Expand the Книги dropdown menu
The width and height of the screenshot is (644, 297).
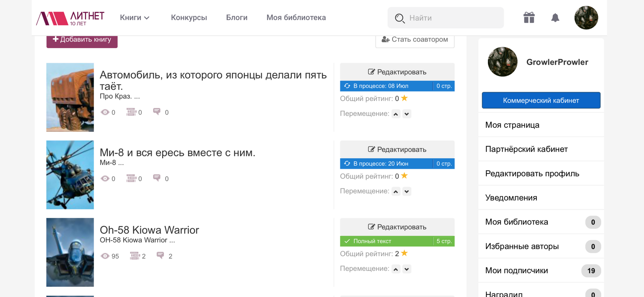tap(135, 18)
